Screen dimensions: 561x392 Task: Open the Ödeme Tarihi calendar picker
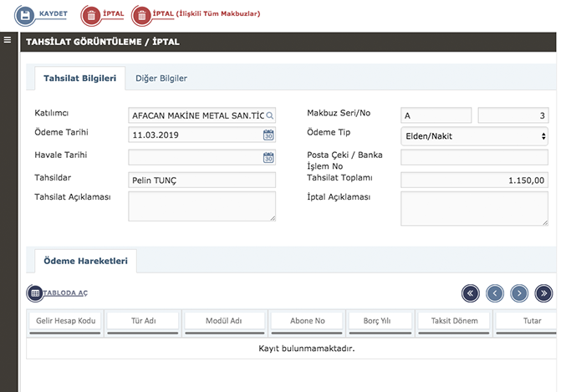[268, 135]
